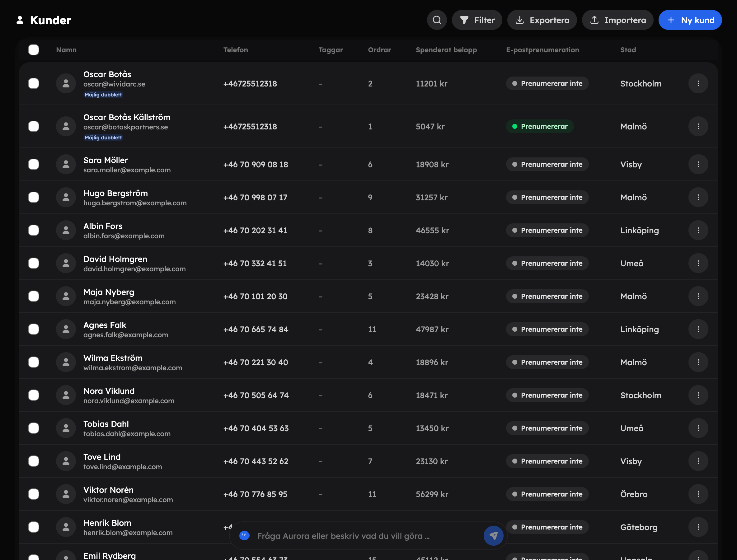Open customer Viktor Norén by name
The width and height of the screenshot is (737, 560).
coord(108,490)
